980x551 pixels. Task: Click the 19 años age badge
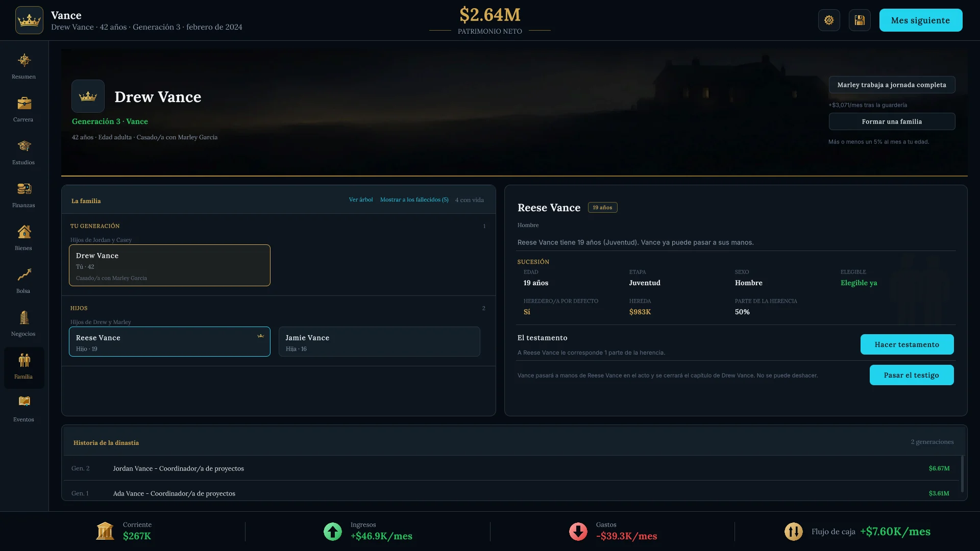pyautogui.click(x=602, y=208)
